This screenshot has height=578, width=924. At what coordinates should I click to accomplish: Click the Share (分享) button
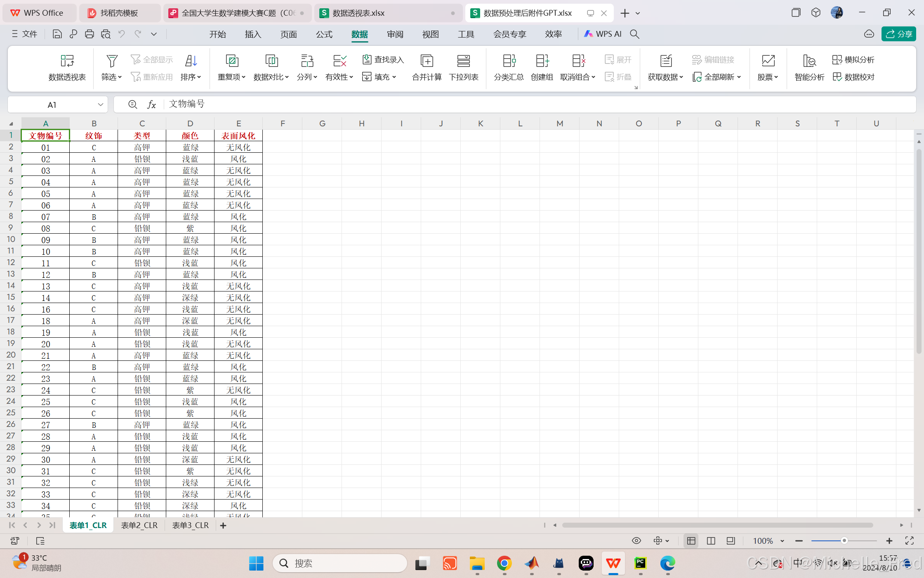[x=898, y=34]
